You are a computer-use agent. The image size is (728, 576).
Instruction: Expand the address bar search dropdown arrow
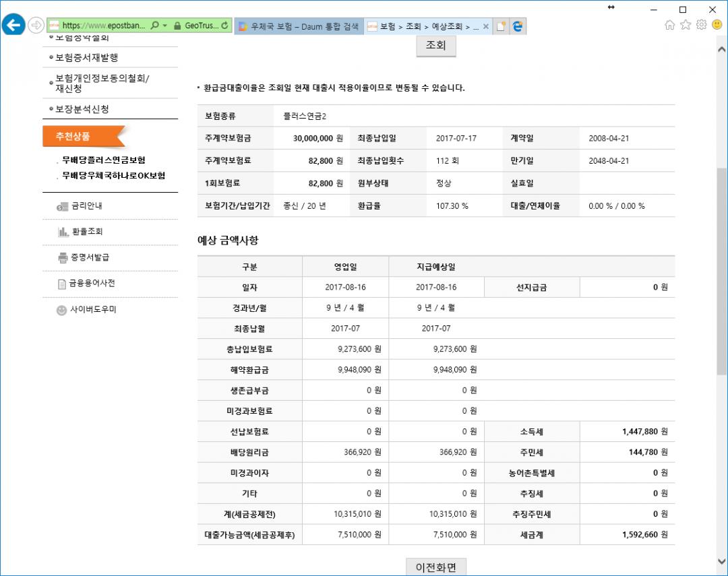point(164,26)
